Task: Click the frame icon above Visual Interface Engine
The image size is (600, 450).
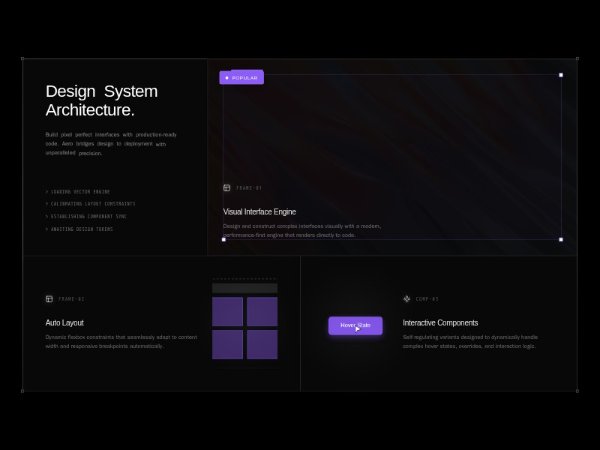Action: 227,187
